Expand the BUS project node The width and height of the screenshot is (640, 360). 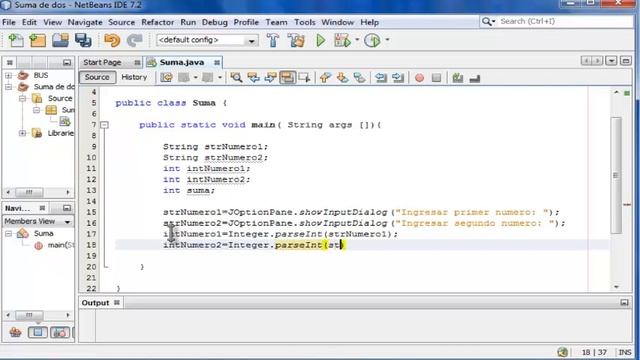(x=8, y=76)
